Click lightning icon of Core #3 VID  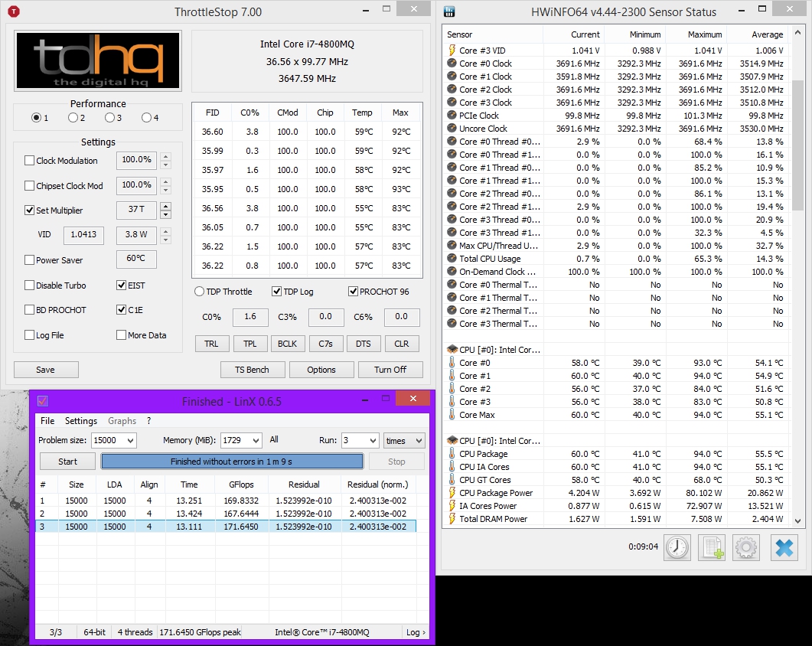[x=452, y=51]
